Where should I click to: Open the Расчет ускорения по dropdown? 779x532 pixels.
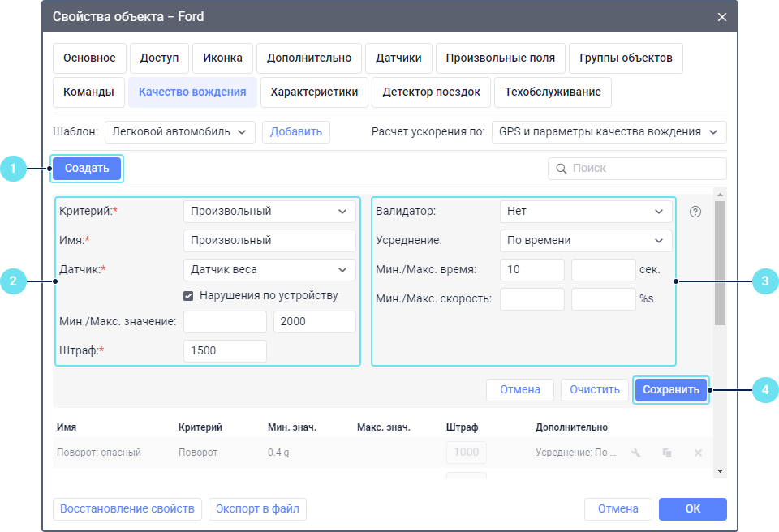[x=609, y=132]
